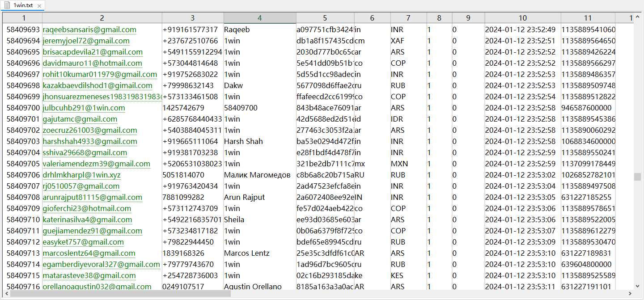Select column header 2
This screenshot has height=300, width=644.
click(102, 18)
